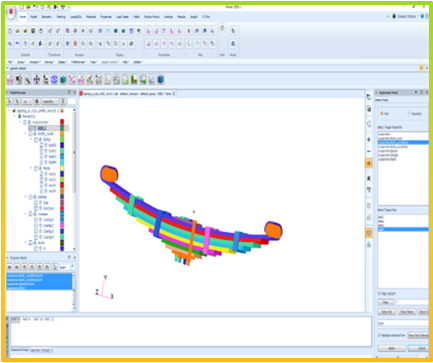The image size is (433, 363).
Task: Click the Select None button
Action: (406, 312)
